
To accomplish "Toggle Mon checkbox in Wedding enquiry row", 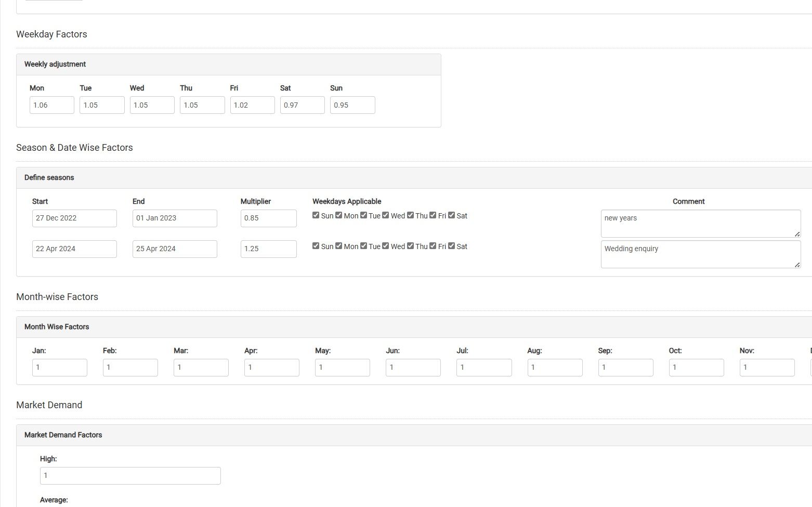I will point(339,246).
